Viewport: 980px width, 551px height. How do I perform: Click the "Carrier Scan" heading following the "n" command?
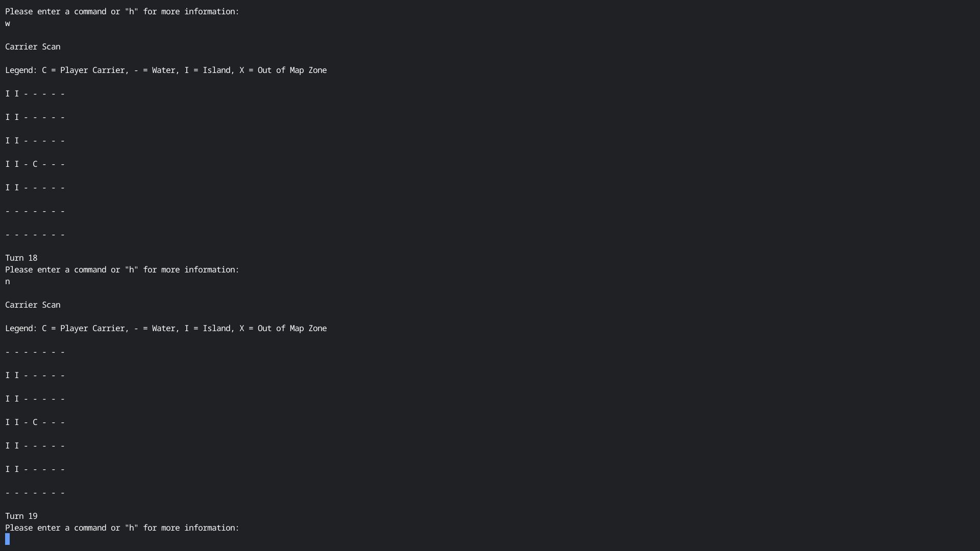coord(33,305)
